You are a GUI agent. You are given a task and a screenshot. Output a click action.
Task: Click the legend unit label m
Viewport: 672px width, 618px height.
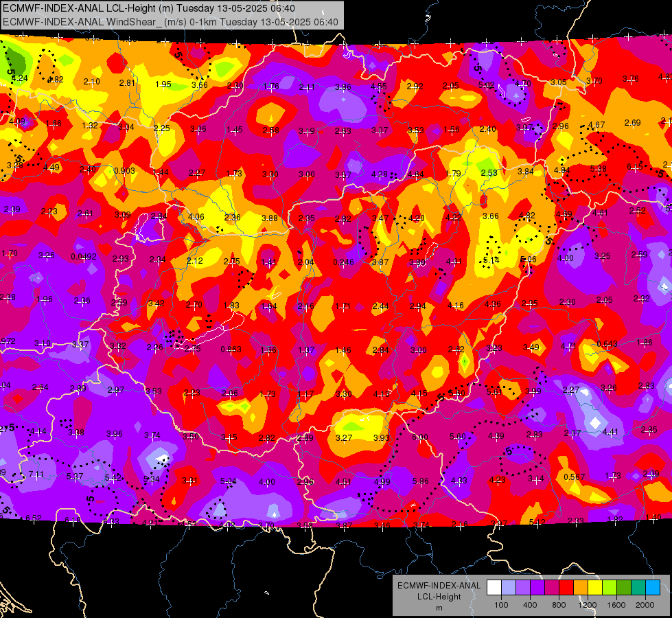[x=439, y=608]
